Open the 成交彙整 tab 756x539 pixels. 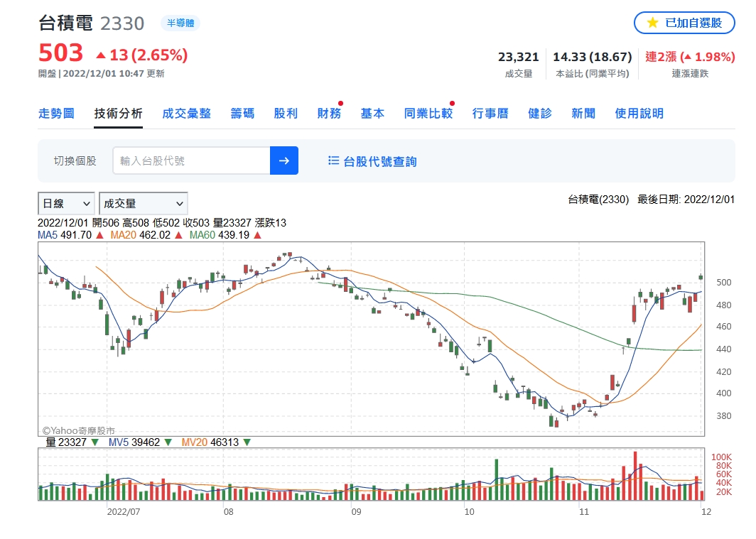pos(187,113)
